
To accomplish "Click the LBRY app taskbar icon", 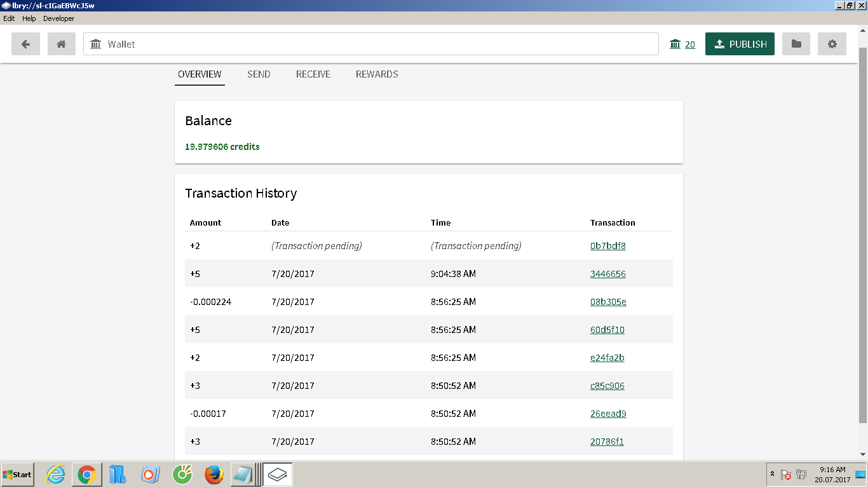I will click(278, 475).
